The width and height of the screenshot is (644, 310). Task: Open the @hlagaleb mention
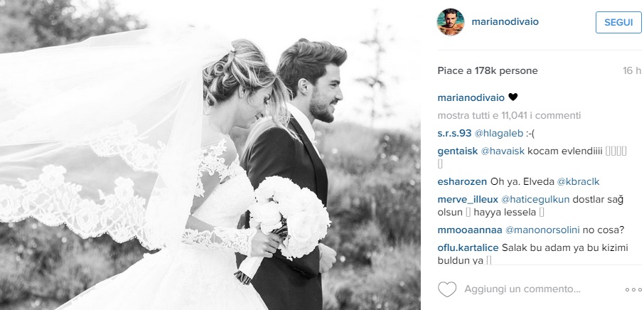pyautogui.click(x=498, y=134)
